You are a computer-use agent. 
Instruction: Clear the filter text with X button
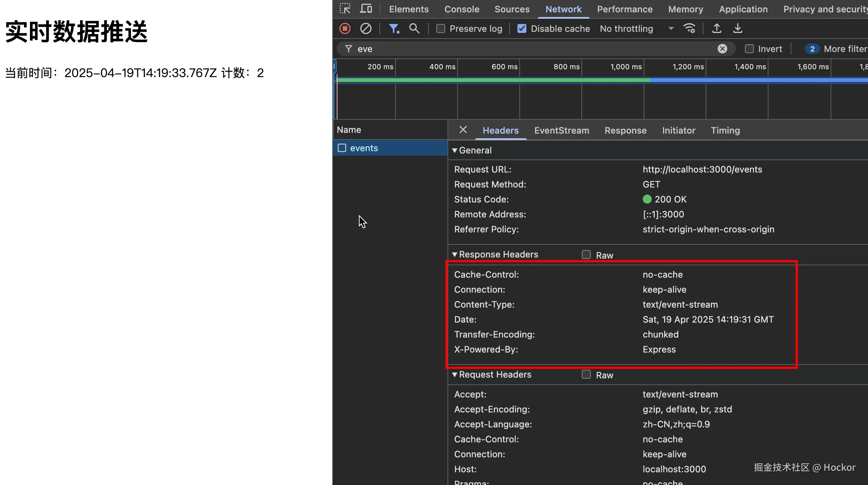click(x=722, y=49)
